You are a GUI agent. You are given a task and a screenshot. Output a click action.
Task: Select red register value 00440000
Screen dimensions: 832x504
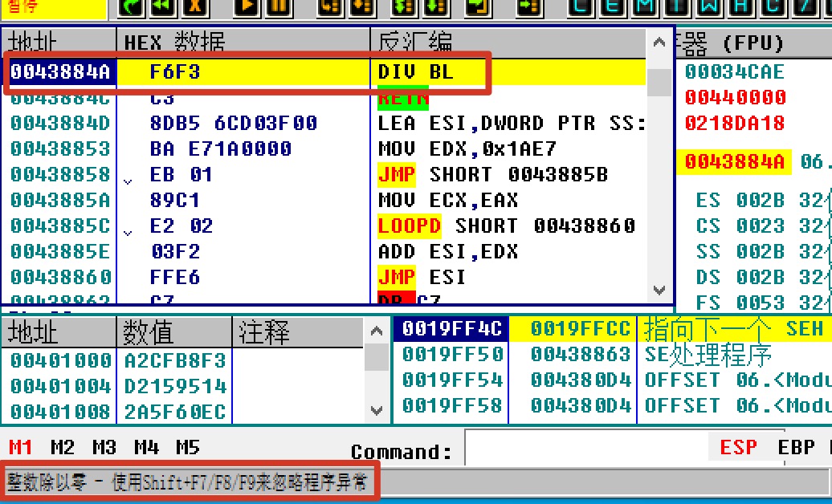734,98
